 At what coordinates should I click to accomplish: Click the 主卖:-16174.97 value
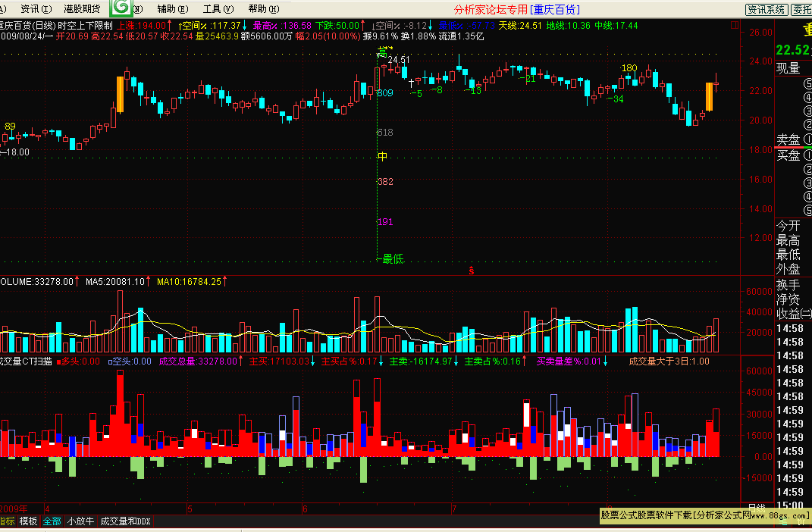click(x=421, y=361)
